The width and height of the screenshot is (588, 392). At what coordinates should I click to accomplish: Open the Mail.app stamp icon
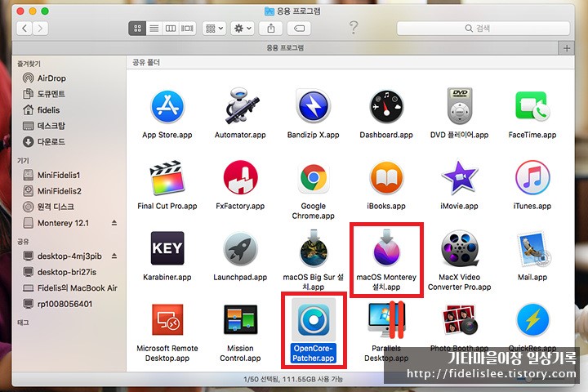pos(532,249)
